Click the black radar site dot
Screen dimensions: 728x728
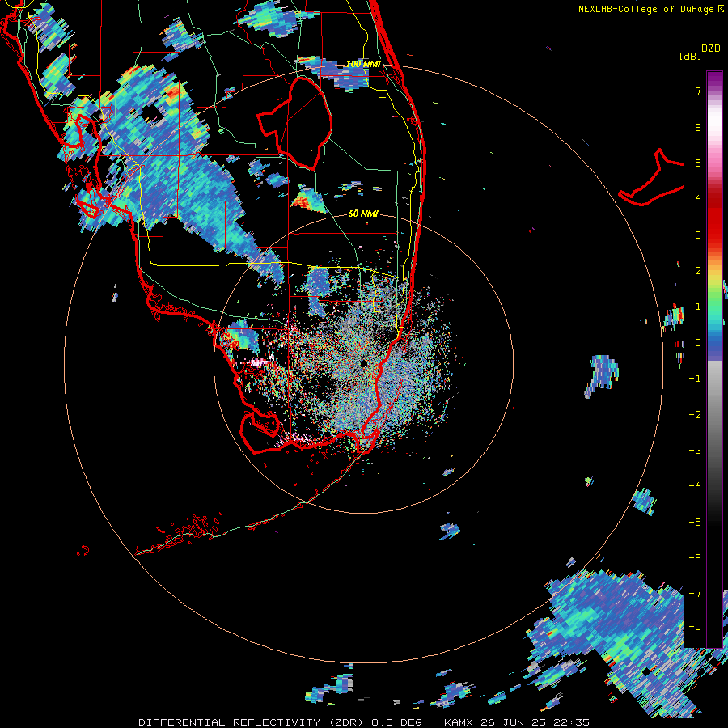(363, 363)
